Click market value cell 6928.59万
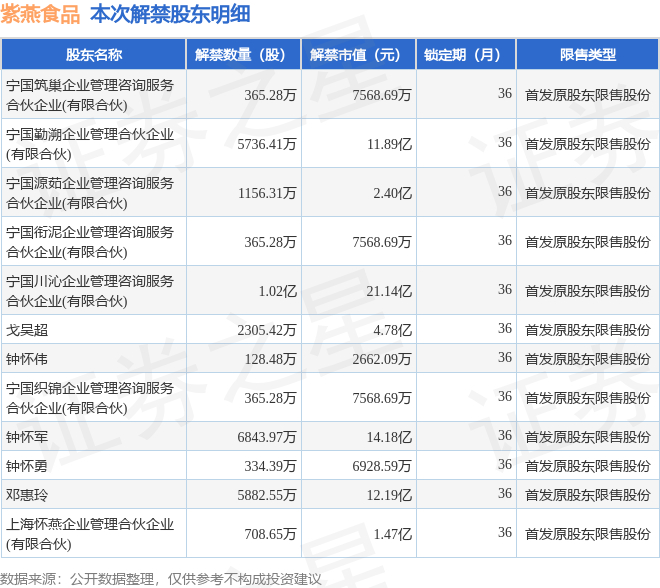Viewport: 660px width, 588px height. click(382, 466)
